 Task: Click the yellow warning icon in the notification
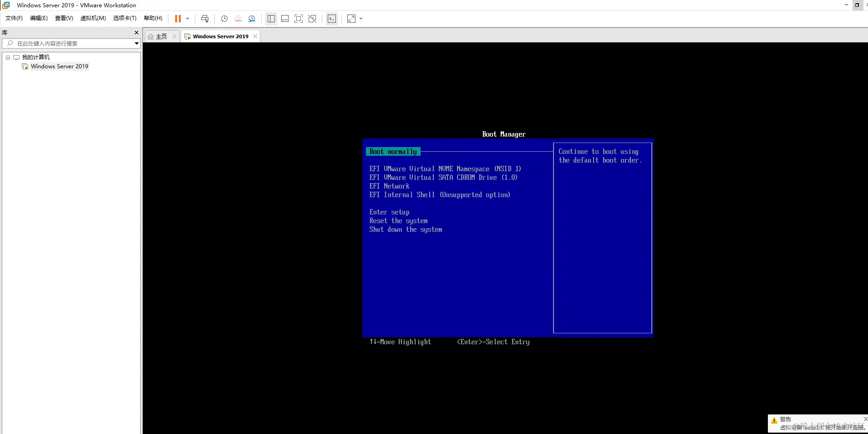(774, 421)
